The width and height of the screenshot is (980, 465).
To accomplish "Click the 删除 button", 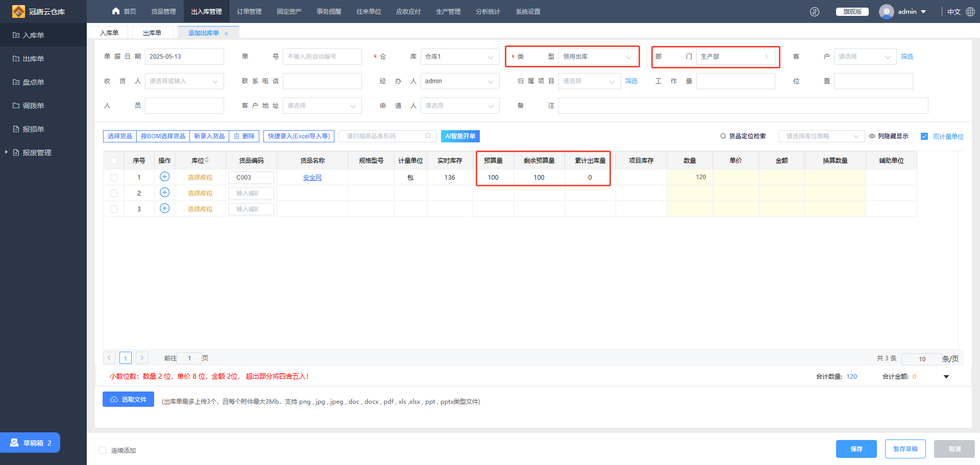I will [x=244, y=136].
